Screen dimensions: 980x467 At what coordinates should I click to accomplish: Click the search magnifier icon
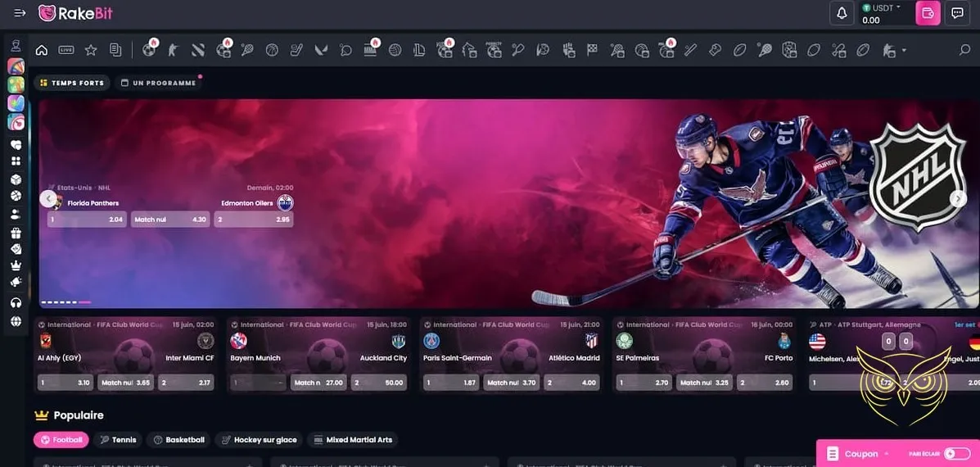(x=964, y=50)
